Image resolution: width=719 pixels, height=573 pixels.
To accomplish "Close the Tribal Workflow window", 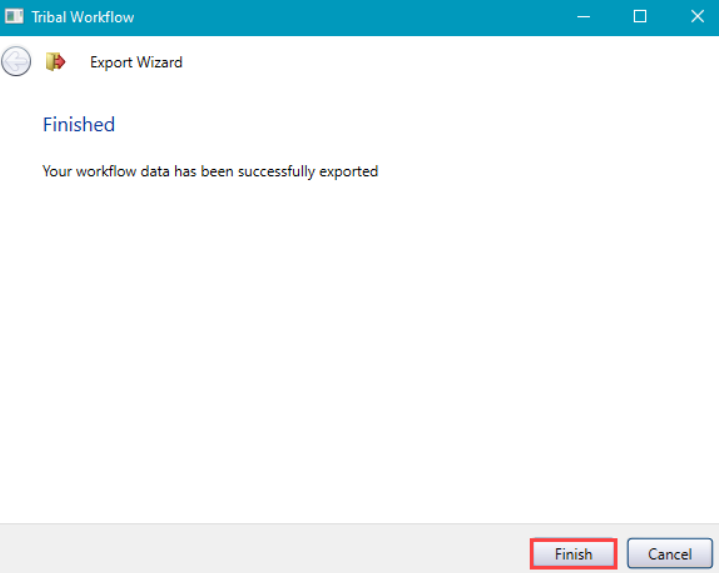I will [x=696, y=17].
